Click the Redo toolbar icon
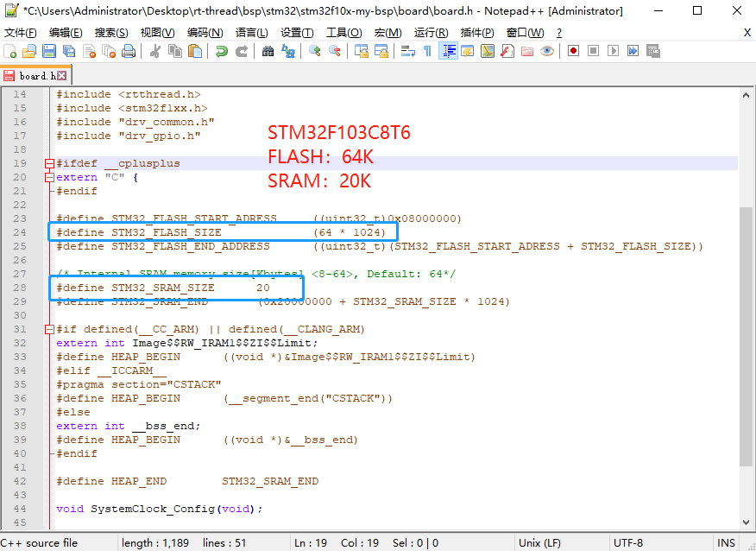This screenshot has height=551, width=756. pos(241,51)
